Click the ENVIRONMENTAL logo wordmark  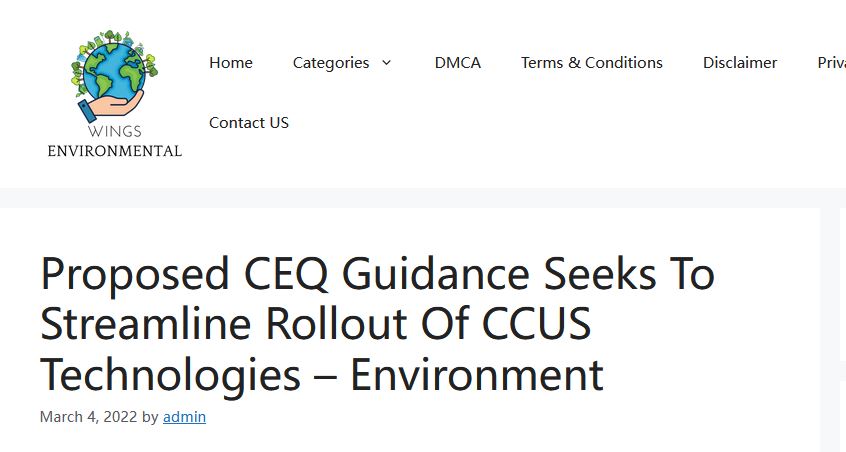click(x=114, y=151)
